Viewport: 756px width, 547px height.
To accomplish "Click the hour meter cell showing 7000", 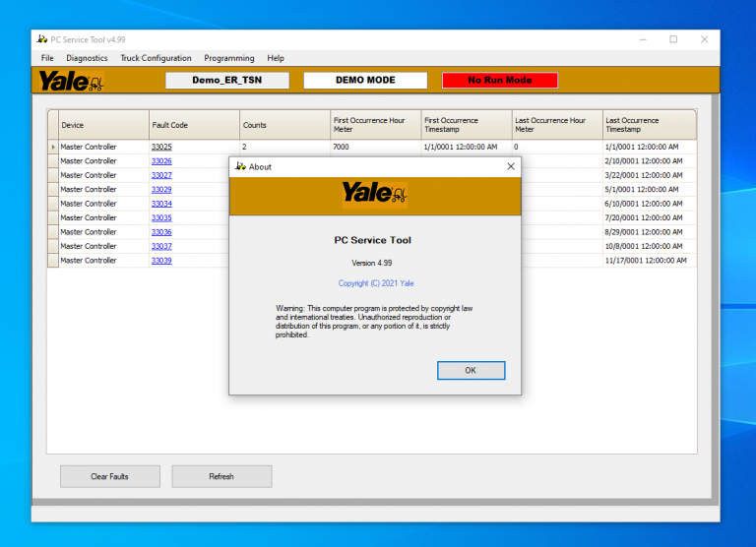I will [376, 147].
